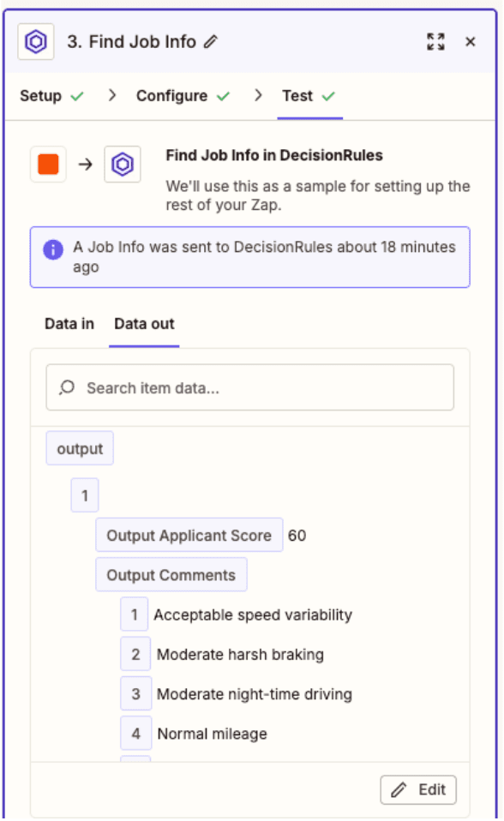
Task: Collapse the Output Comments node
Action: coord(171,574)
